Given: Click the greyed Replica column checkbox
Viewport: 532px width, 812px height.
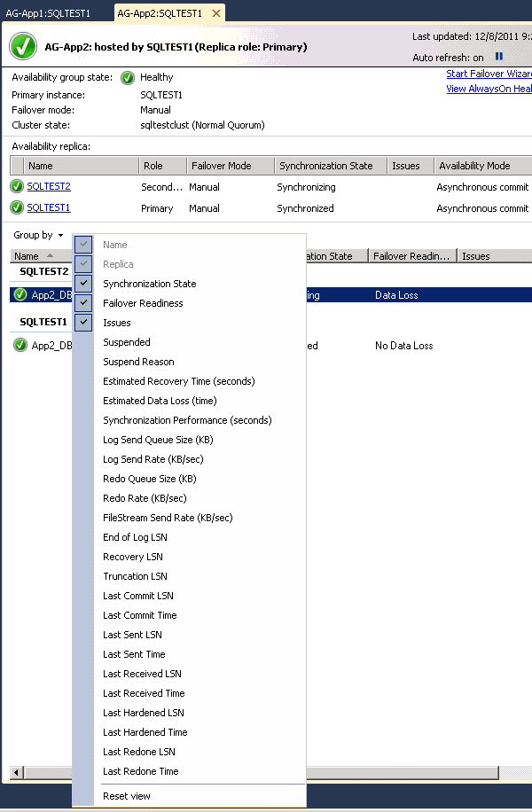Looking at the screenshot, I should tap(83, 264).
